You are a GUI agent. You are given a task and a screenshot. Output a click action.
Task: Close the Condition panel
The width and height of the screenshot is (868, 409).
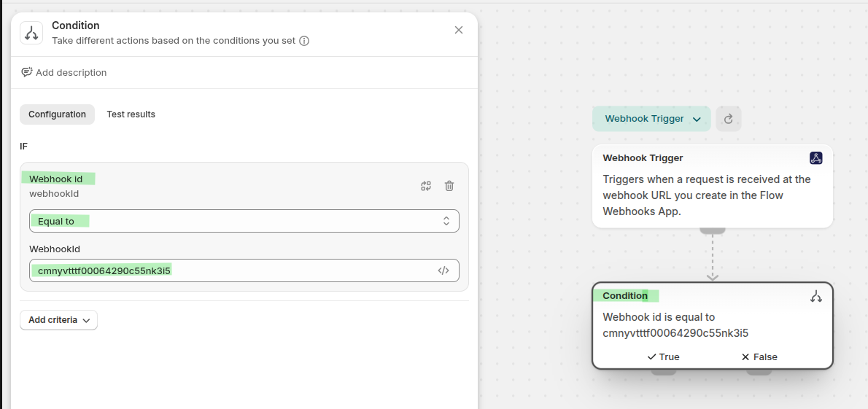pyautogui.click(x=459, y=30)
